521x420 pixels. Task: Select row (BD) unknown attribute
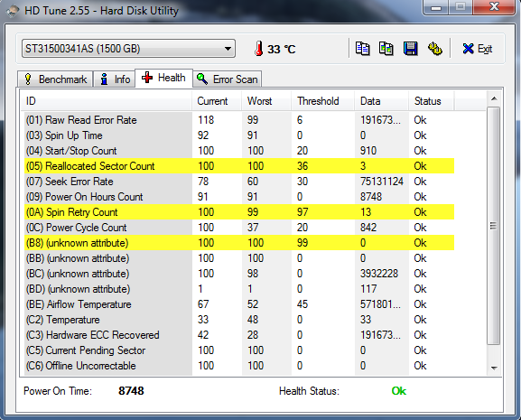[239, 289]
